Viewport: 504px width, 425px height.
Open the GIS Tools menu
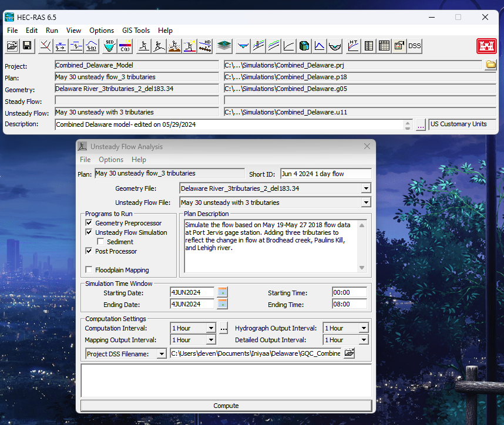pyautogui.click(x=136, y=30)
